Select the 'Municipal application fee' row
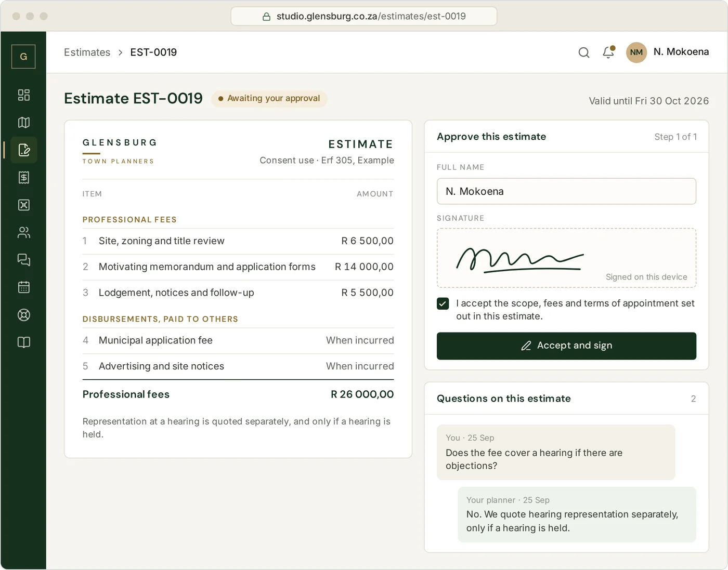This screenshot has height=570, width=728. pyautogui.click(x=238, y=341)
